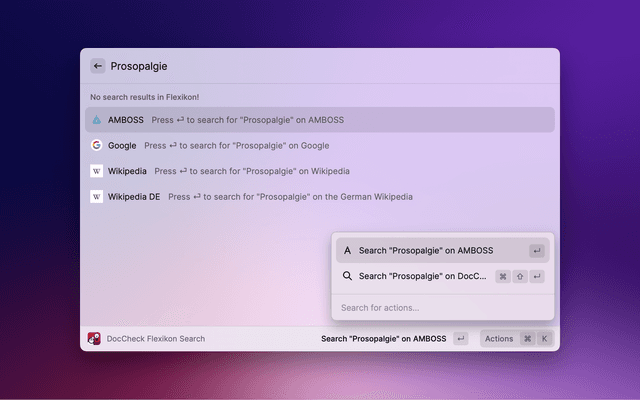This screenshot has height=400, width=640.
Task: Click the Google logo icon in results
Action: tap(97, 145)
